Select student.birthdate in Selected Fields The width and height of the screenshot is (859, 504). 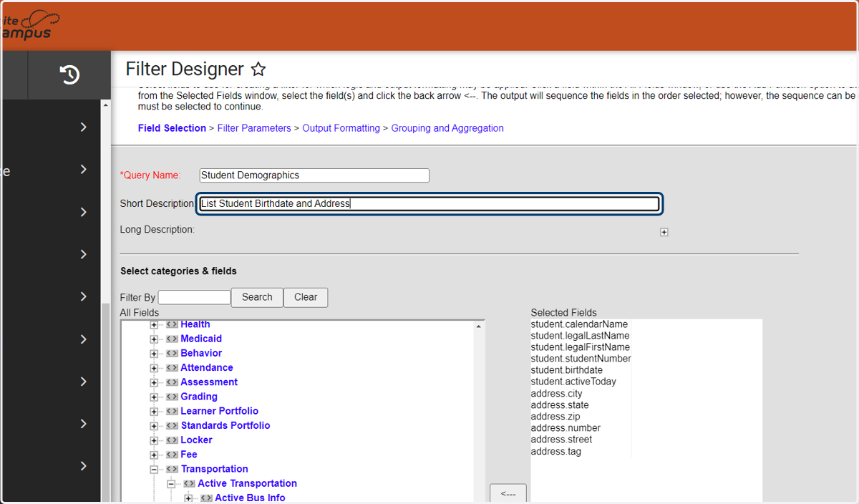click(x=566, y=370)
